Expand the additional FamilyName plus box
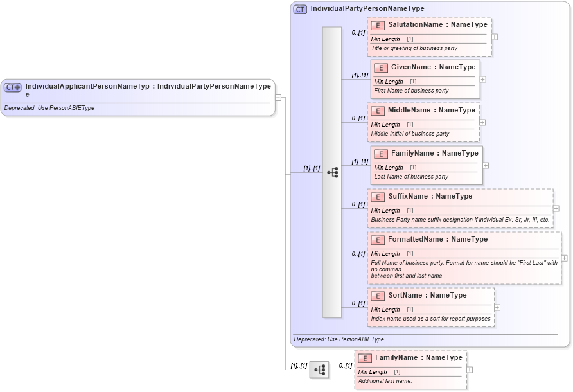573x392 pixels. 470,370
